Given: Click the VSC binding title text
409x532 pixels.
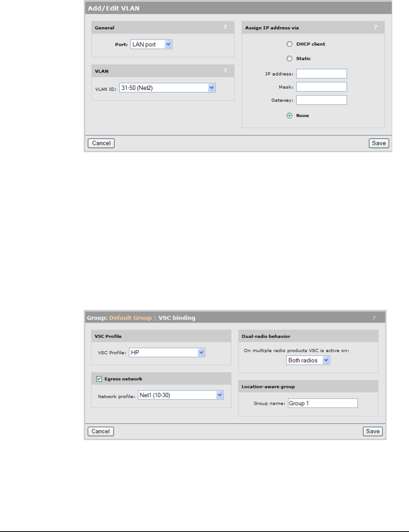Looking at the screenshot, I should click(x=177, y=318).
